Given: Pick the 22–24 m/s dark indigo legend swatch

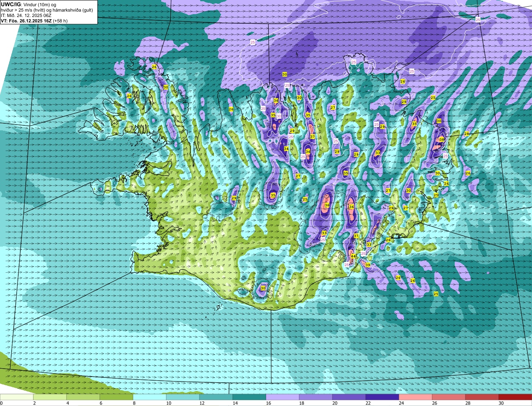Looking at the screenshot, I should (382, 397).
